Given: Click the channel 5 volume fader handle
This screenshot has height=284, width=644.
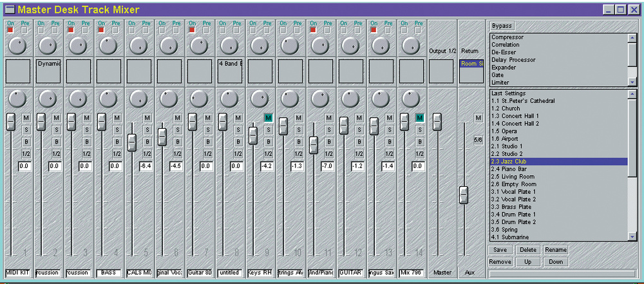Looking at the screenshot, I should pos(132,142).
